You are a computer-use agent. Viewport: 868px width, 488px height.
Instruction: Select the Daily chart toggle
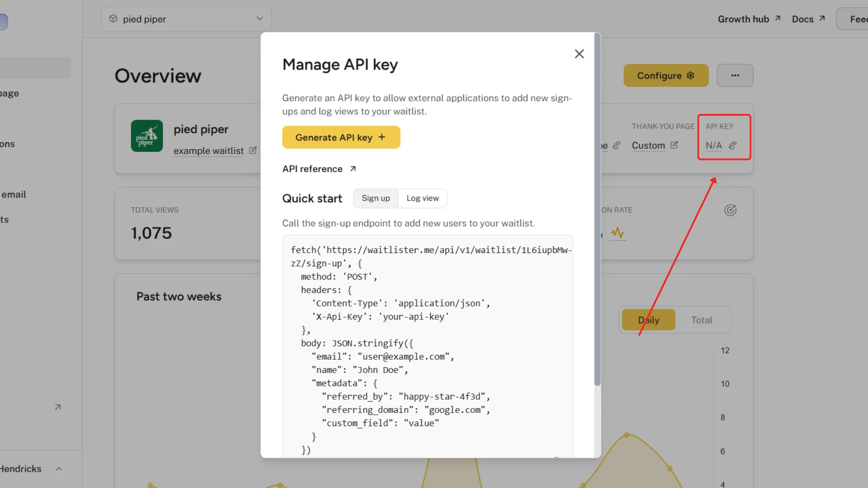(648, 320)
